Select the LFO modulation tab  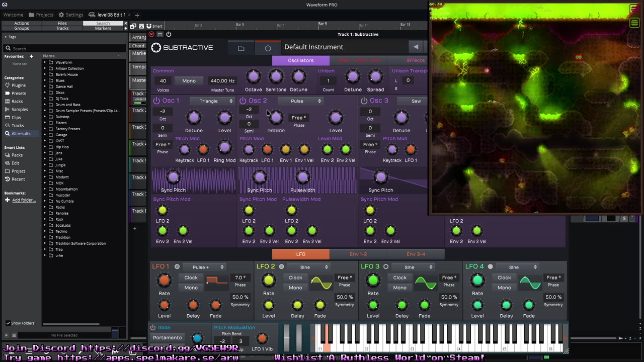coord(301,254)
